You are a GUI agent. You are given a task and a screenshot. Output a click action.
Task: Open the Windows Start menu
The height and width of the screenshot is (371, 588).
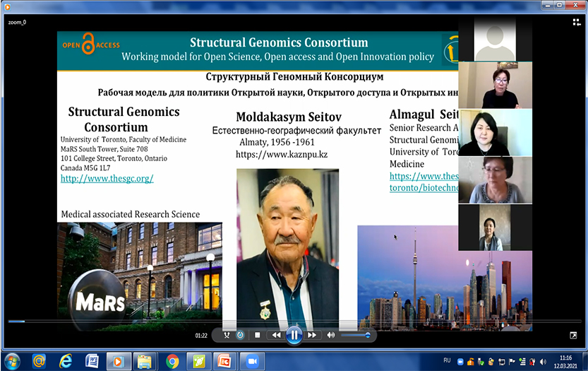coord(12,362)
